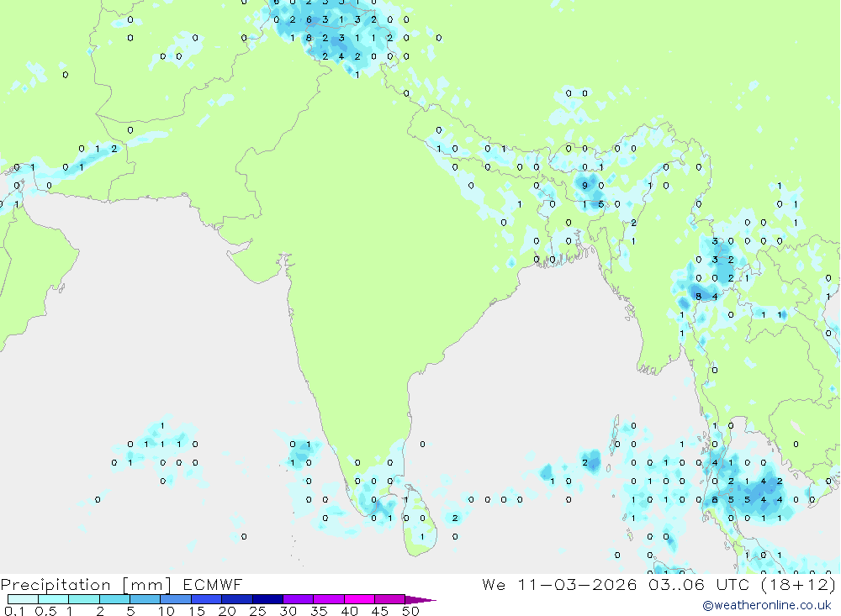841x616 pixels.
Task: Click the 10–15 mm legend swatch
Action: [176, 599]
